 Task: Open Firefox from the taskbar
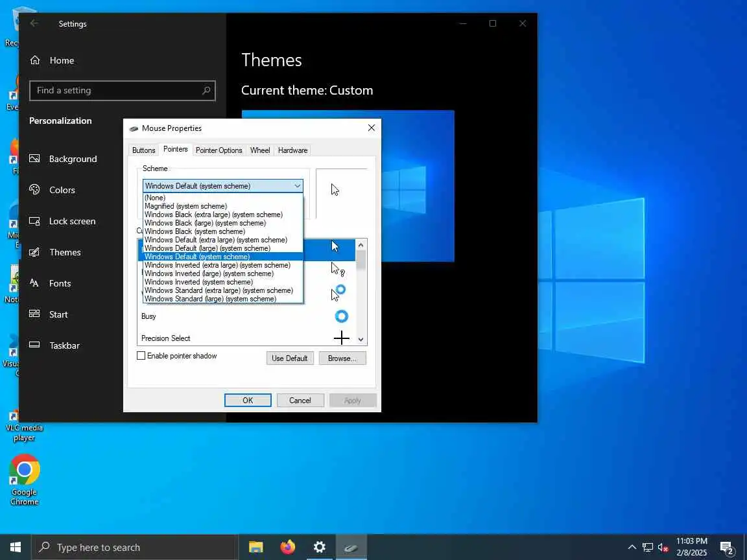287,547
